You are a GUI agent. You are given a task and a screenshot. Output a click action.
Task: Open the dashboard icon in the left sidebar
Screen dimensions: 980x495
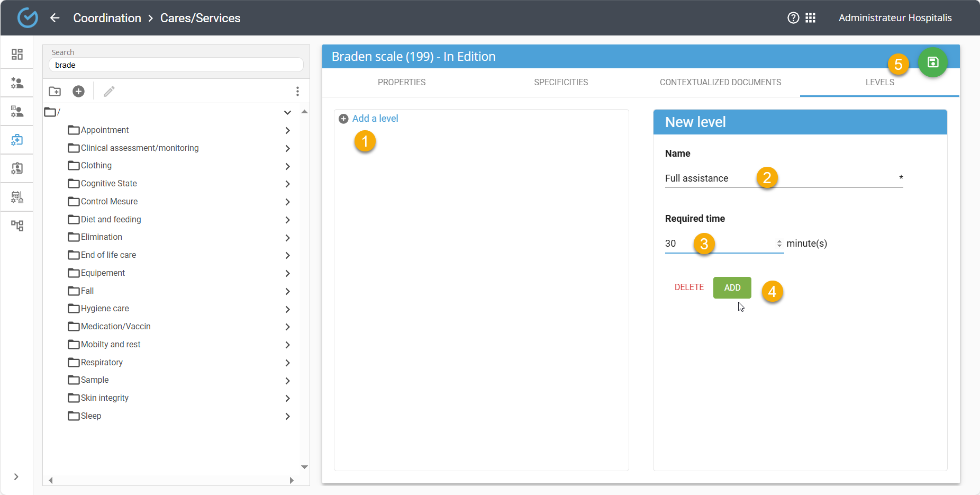[x=17, y=55]
